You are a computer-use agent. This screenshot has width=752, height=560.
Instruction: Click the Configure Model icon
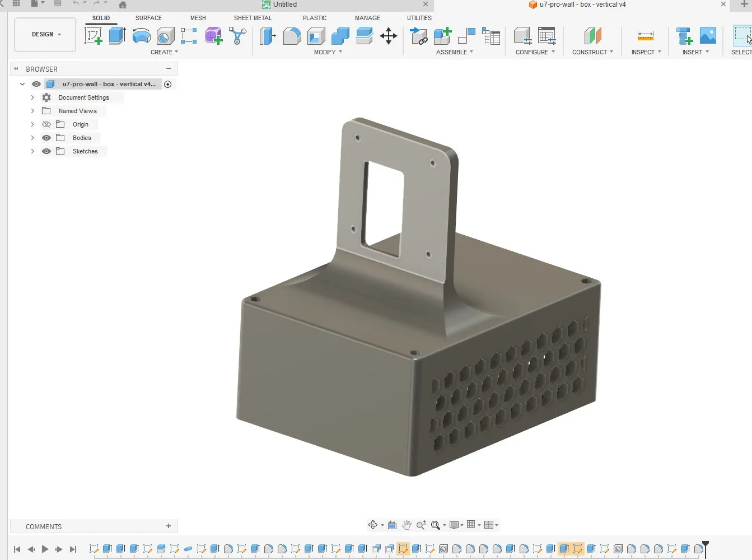click(522, 36)
